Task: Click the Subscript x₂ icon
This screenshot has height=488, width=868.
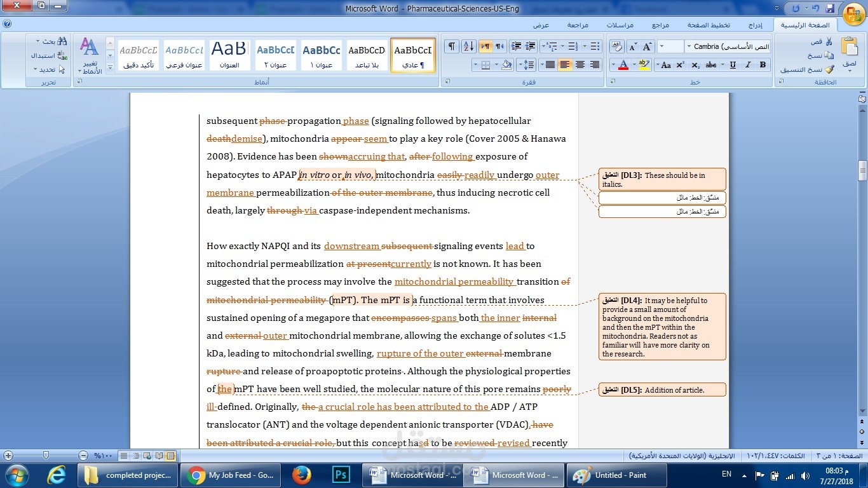Action: [x=696, y=64]
